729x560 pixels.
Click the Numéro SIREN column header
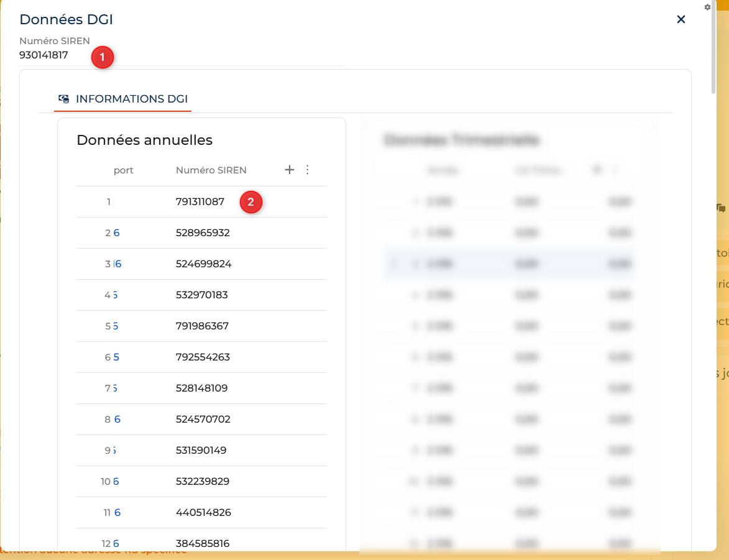pyautogui.click(x=211, y=170)
